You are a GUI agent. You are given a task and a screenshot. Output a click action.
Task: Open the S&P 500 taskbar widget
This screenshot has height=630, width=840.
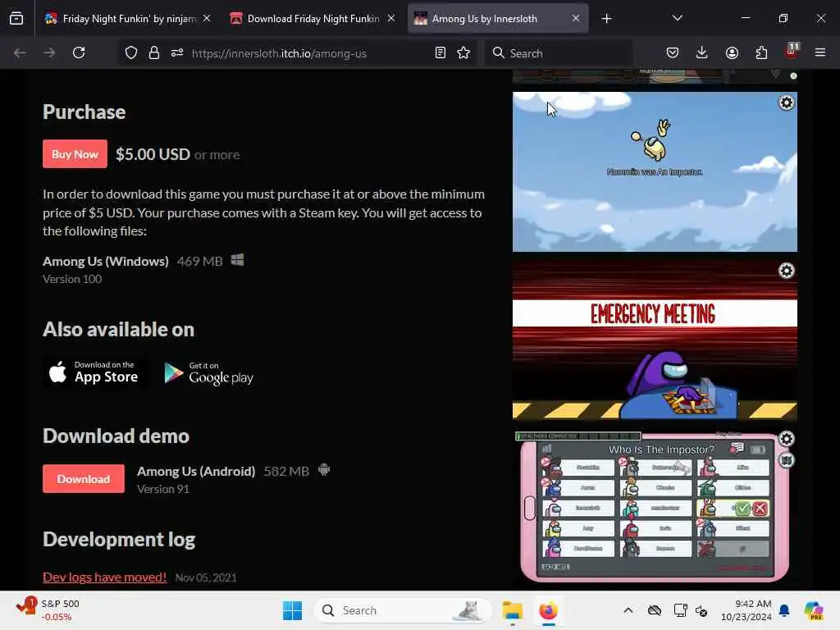[x=48, y=610]
